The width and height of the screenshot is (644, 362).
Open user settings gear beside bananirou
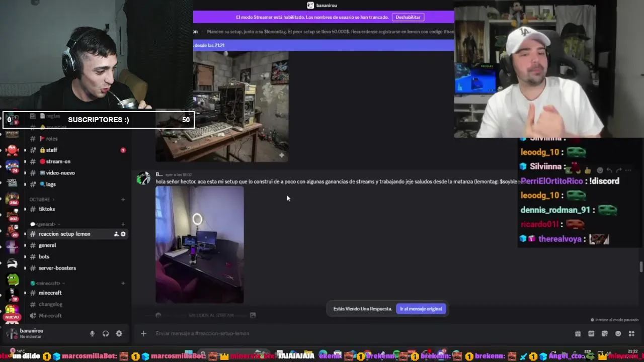[x=119, y=333]
